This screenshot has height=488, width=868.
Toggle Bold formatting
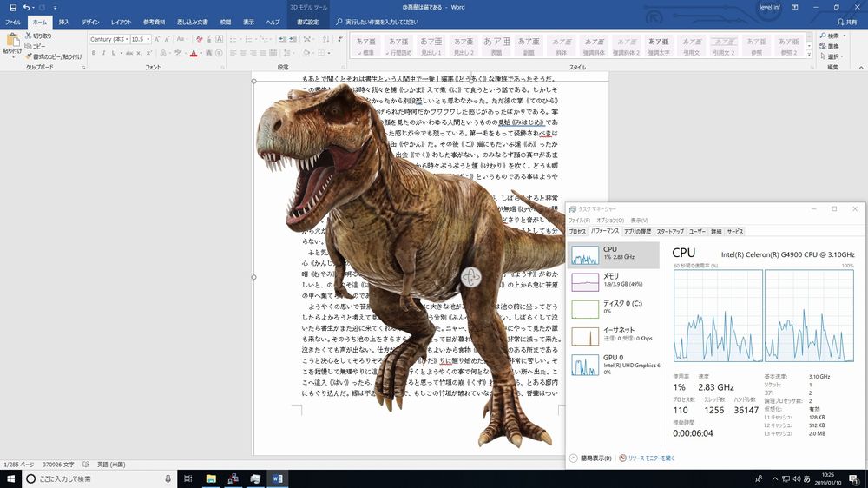(x=94, y=54)
